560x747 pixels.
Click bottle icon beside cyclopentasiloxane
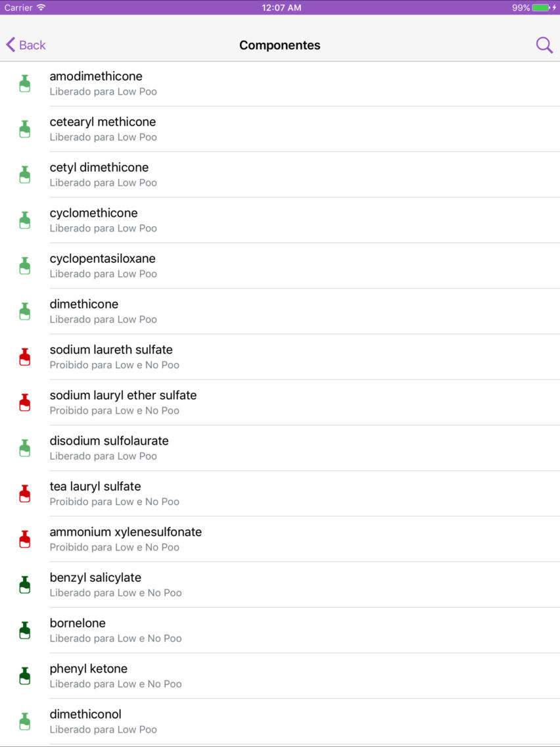click(25, 266)
